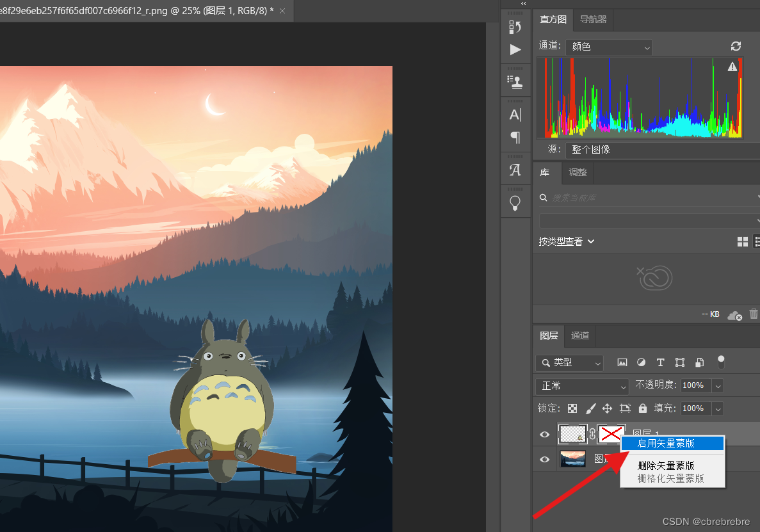Open the 不透明度 opacity slider arrow
This screenshot has height=532, width=760.
coord(718,385)
